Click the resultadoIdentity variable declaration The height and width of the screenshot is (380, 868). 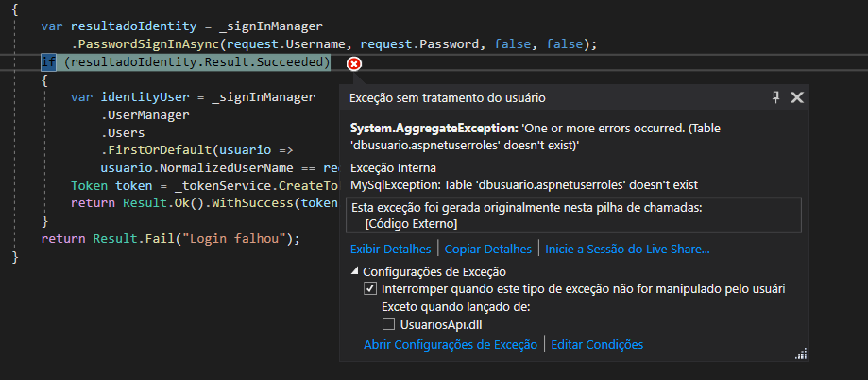pos(122,26)
